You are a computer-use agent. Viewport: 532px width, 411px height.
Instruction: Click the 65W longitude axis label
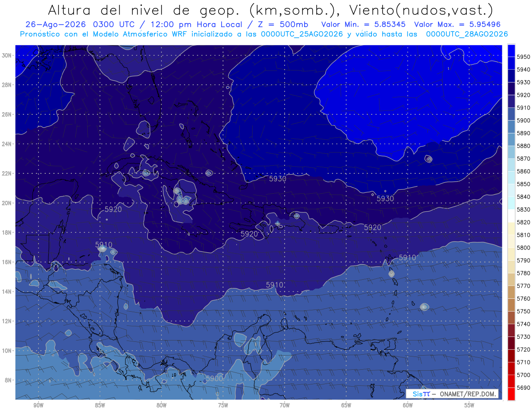click(346, 405)
